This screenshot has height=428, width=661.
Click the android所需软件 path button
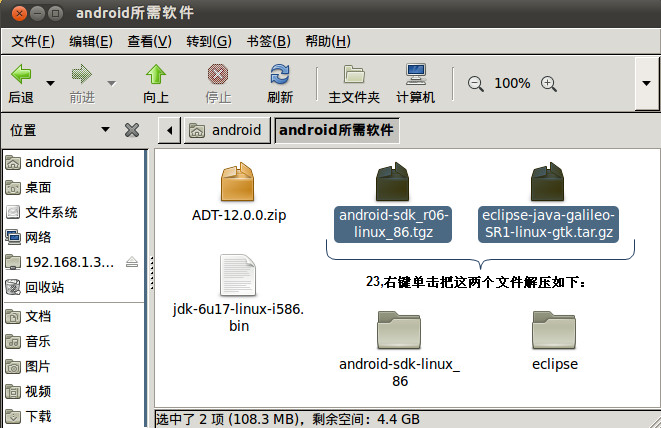pos(336,130)
